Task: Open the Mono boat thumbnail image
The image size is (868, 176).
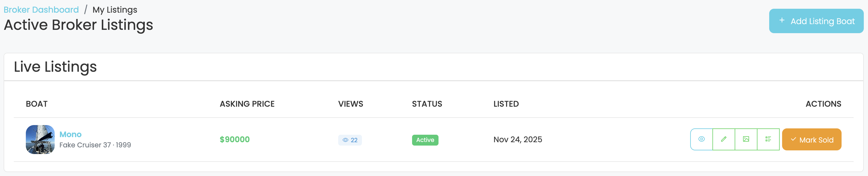Action: tap(40, 139)
